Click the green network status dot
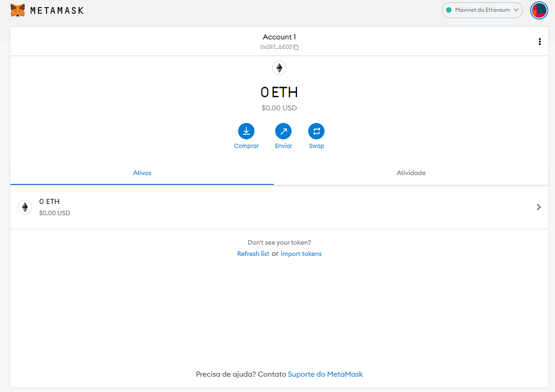 448,10
